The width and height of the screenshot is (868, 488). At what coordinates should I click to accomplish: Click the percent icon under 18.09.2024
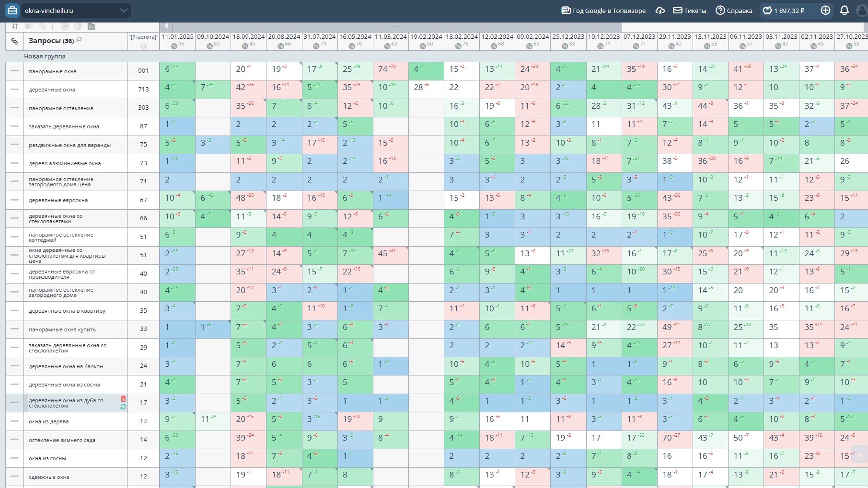click(245, 46)
